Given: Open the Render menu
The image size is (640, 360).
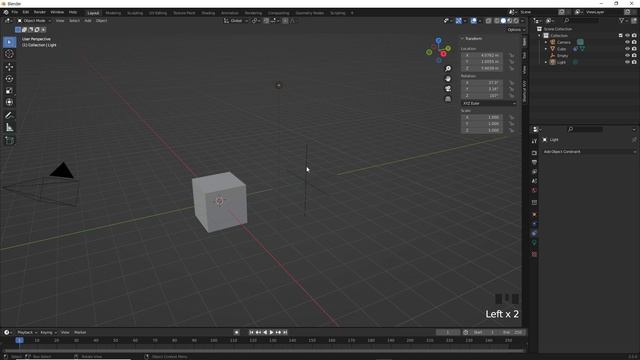Looking at the screenshot, I should (x=40, y=13).
